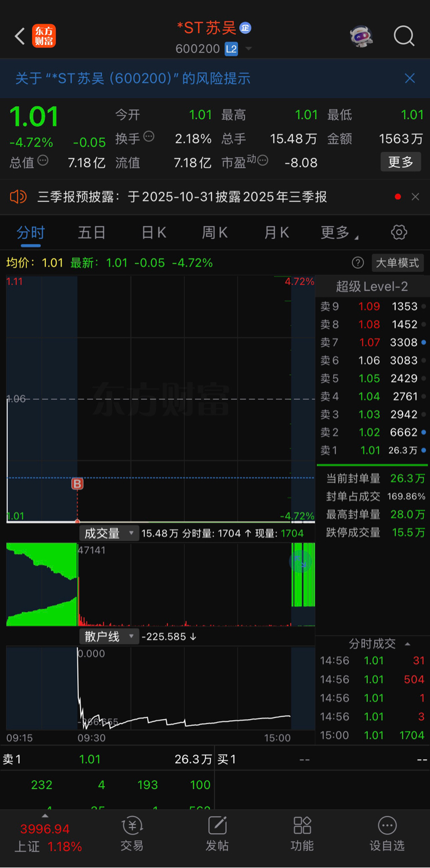The width and height of the screenshot is (430, 868).
Task: Tap the bottom 卖1 1.01 queue header
Action: click(107, 759)
